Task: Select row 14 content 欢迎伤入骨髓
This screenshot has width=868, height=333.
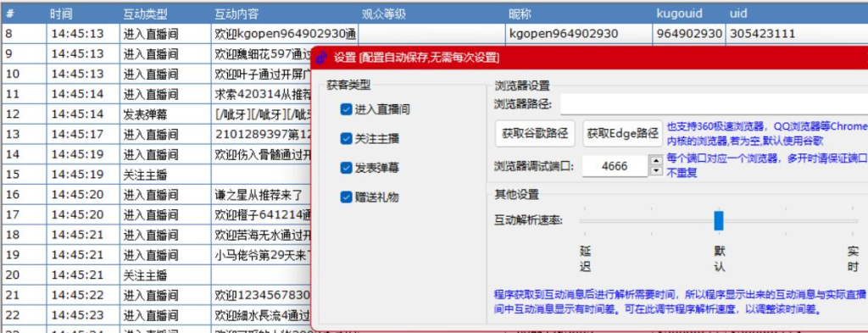Action: tap(261, 154)
